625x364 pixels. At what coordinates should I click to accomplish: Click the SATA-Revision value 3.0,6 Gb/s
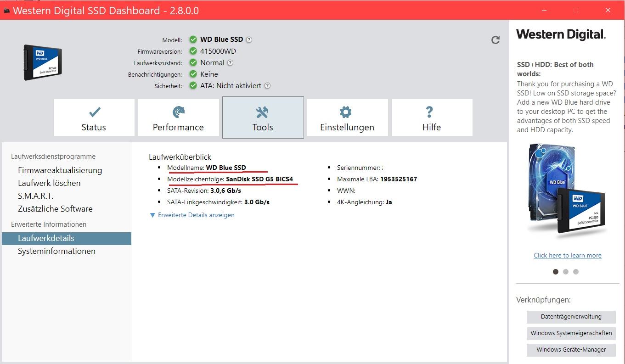click(x=225, y=190)
